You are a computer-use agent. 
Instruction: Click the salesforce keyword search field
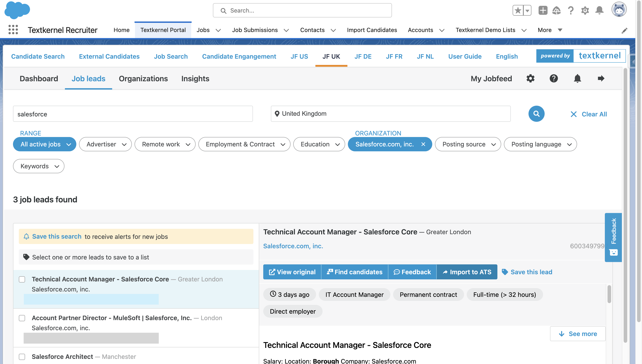[x=133, y=114]
